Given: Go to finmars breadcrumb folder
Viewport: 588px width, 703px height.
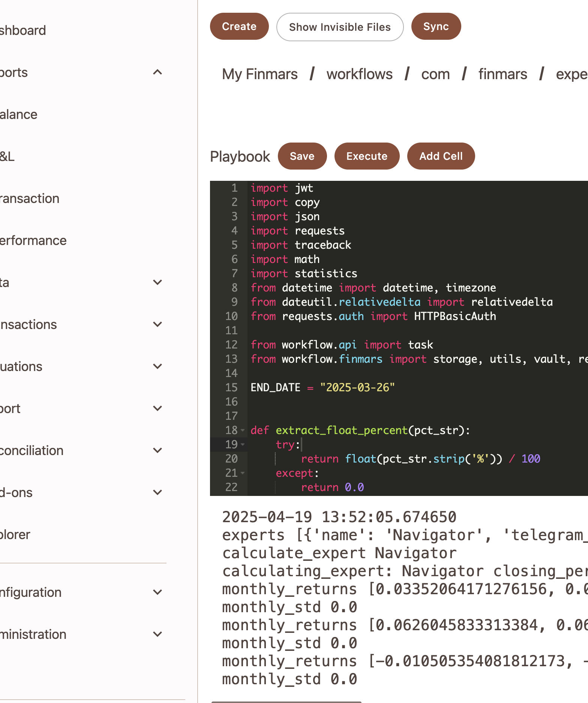Looking at the screenshot, I should point(502,74).
